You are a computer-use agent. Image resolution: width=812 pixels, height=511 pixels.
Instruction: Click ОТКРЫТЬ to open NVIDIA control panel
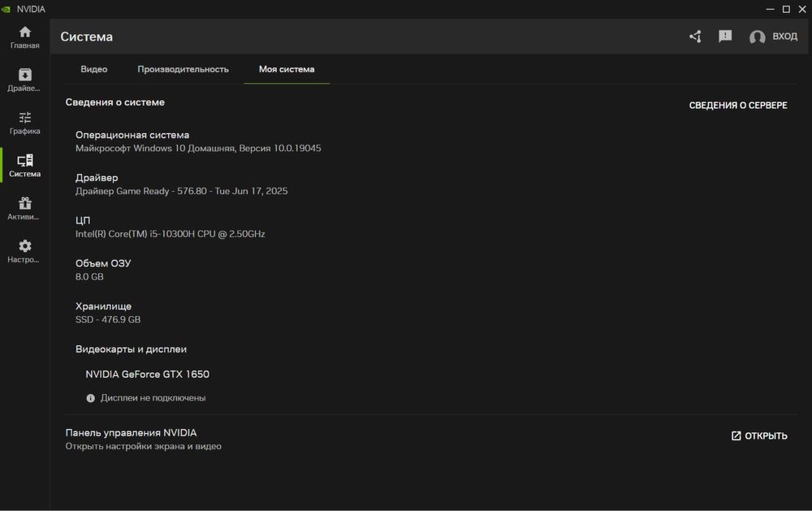(x=759, y=435)
